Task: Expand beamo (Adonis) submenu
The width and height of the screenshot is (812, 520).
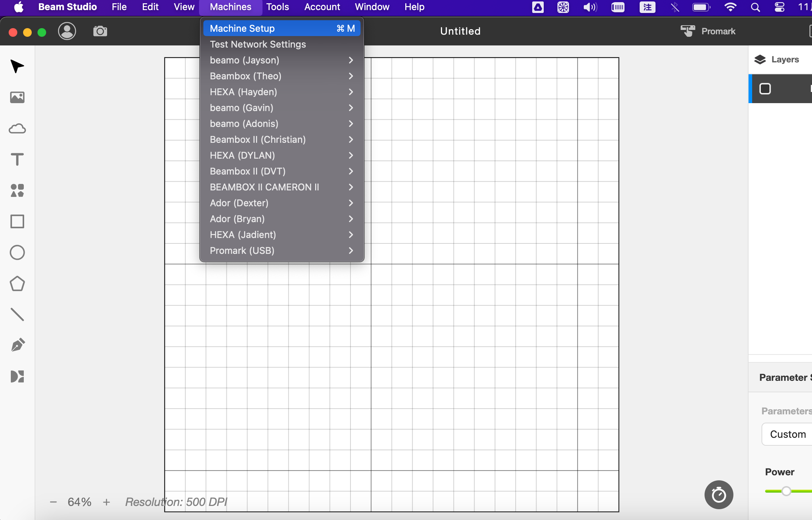Action: point(282,124)
